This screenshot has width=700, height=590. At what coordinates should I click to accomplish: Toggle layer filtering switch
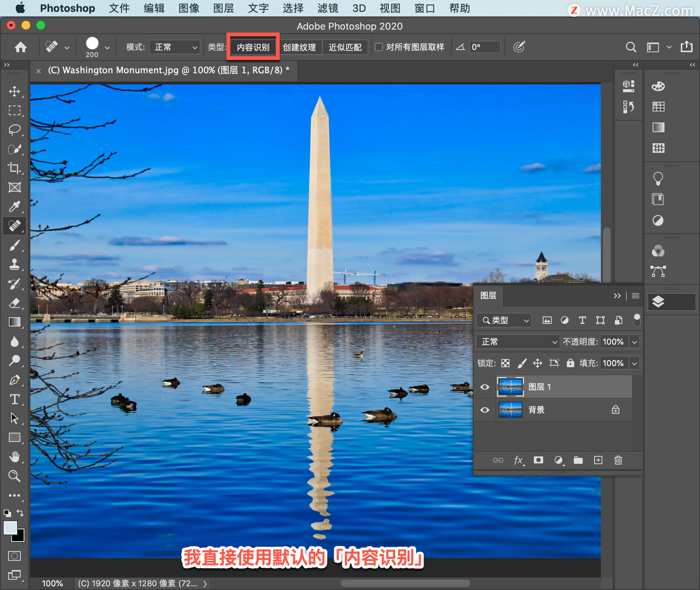(637, 320)
